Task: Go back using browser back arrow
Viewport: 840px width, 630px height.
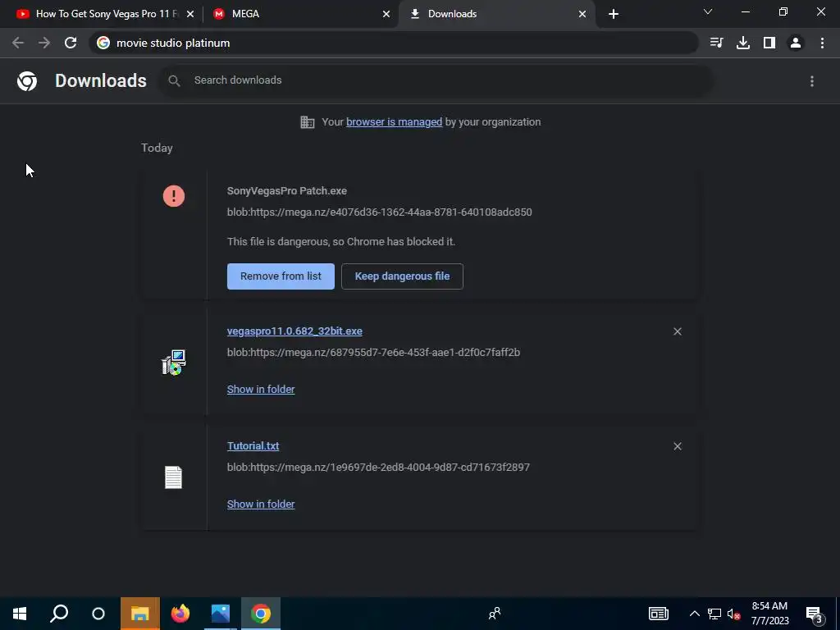Action: pos(18,43)
